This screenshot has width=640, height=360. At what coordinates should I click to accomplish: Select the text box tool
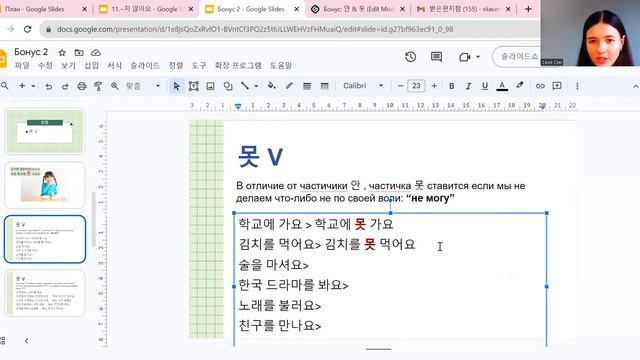click(x=193, y=86)
